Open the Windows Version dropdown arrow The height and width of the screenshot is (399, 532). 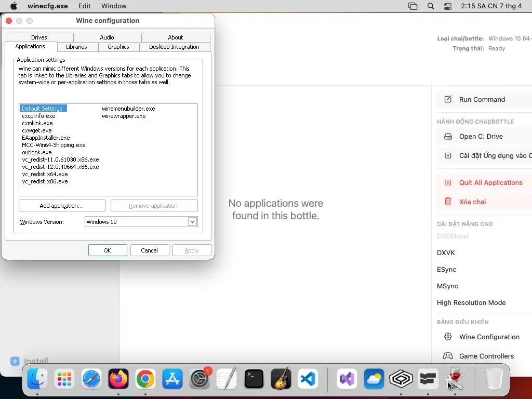192,221
